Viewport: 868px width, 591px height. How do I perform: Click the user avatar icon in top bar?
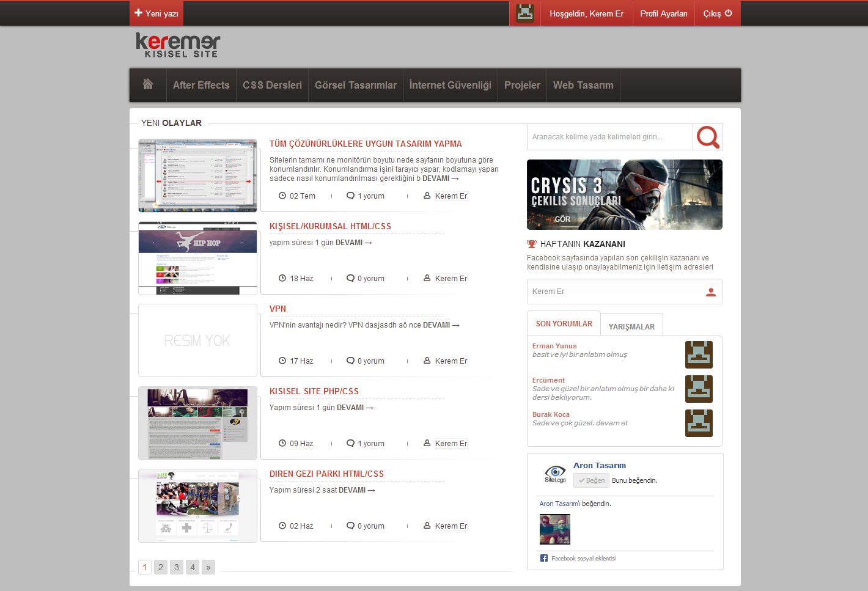pyautogui.click(x=524, y=13)
